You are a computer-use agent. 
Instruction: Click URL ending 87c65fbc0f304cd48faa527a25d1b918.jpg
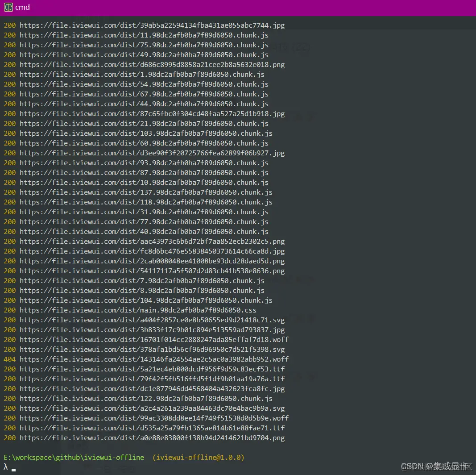tap(152, 113)
